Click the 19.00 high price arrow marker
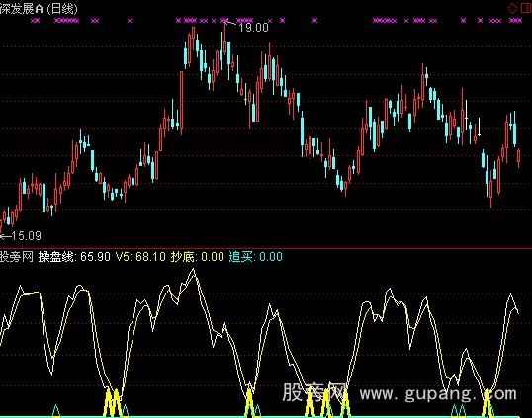This screenshot has width=532, height=418. tap(247, 27)
